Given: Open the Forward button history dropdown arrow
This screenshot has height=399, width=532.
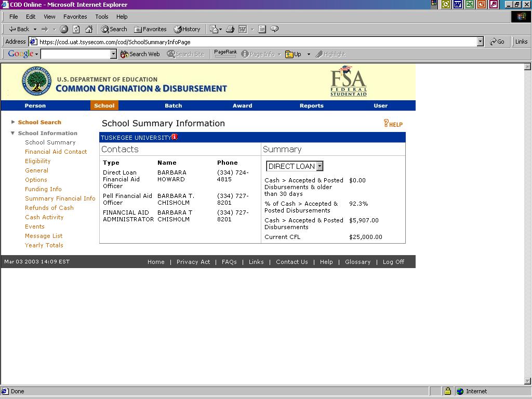Looking at the screenshot, I should point(54,30).
